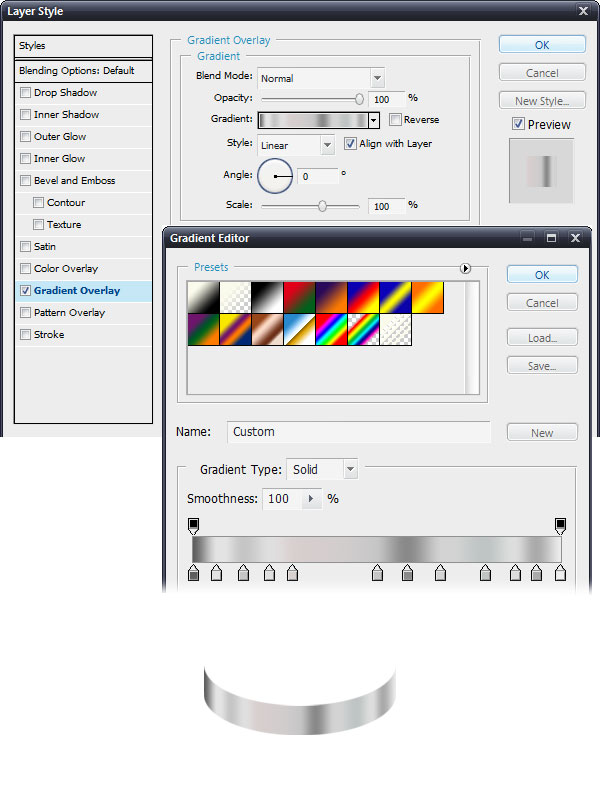Select the Blue, Yellow, Blue preset

coord(395,297)
